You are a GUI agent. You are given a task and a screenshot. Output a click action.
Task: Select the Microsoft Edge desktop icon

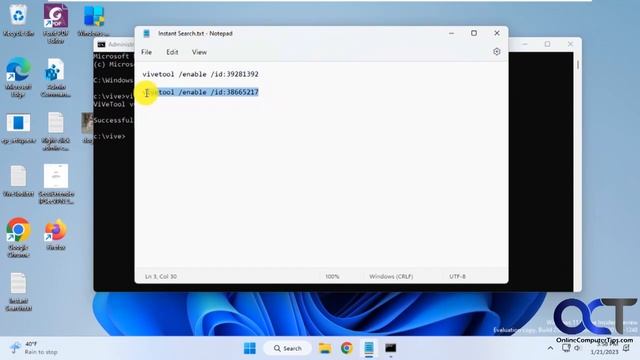pos(18,77)
